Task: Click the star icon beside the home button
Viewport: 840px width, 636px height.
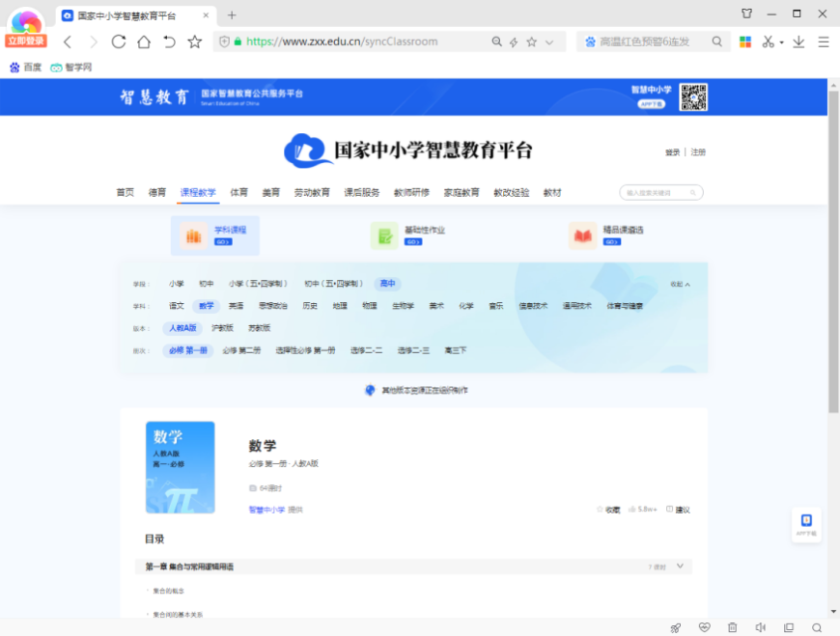Action: (x=195, y=41)
